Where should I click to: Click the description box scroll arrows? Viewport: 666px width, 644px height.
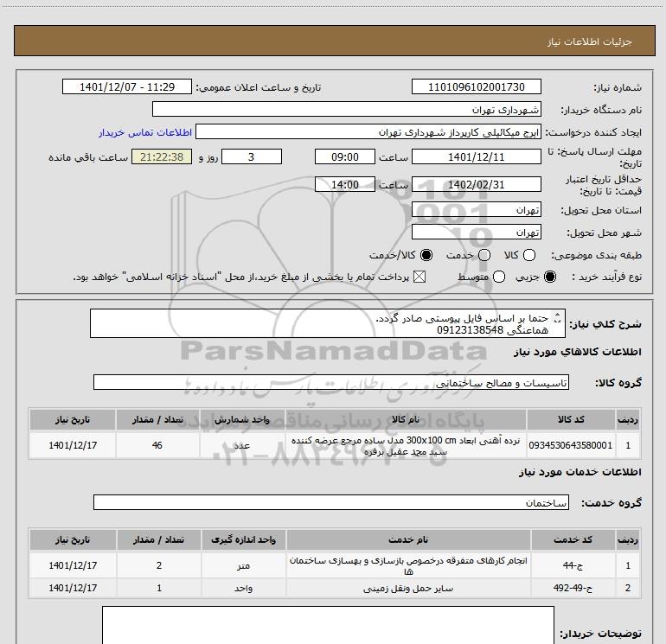click(x=558, y=318)
